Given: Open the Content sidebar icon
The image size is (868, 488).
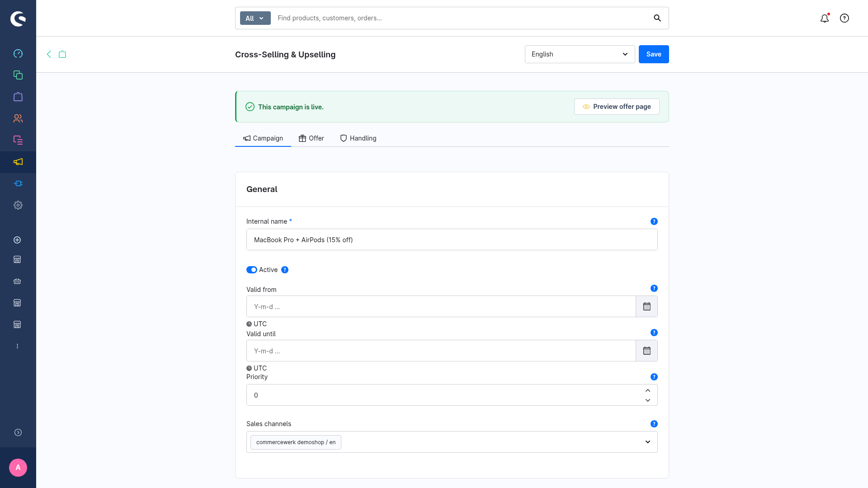Looking at the screenshot, I should [18, 140].
